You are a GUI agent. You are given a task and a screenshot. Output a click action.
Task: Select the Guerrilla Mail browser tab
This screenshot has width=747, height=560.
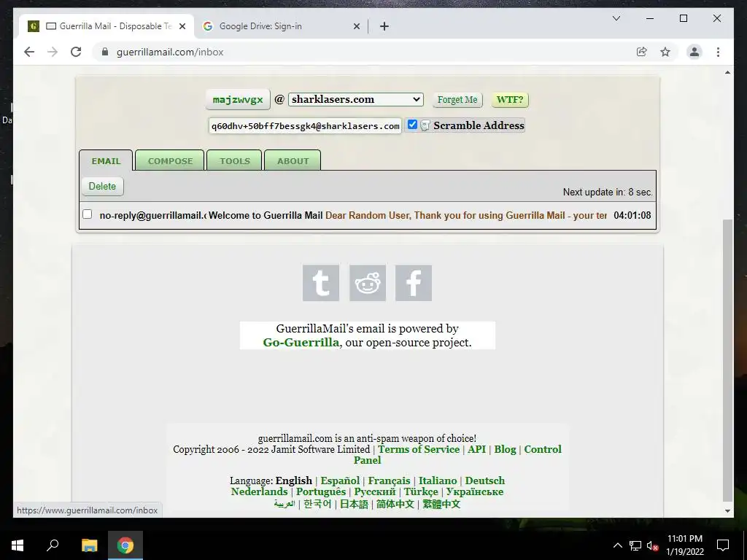pos(107,26)
